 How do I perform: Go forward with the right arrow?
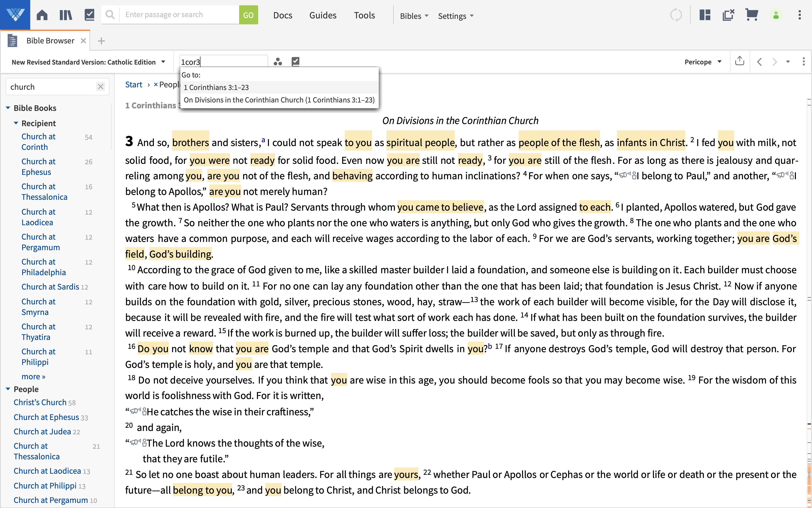coord(774,62)
